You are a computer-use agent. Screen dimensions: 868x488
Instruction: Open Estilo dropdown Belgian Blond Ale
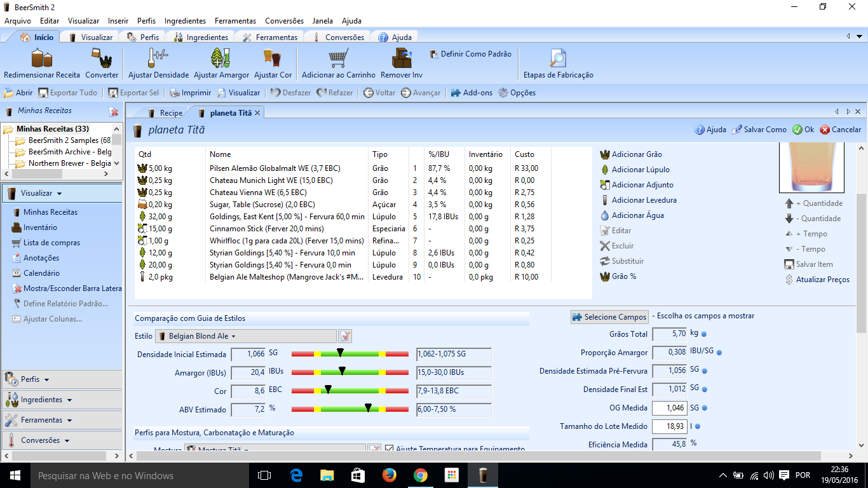(246, 336)
